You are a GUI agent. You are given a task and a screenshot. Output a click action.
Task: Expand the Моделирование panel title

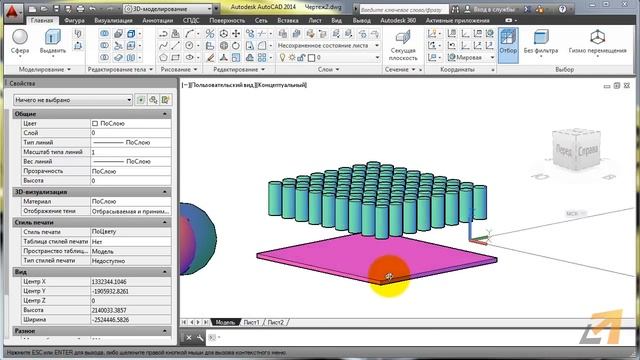(44, 69)
